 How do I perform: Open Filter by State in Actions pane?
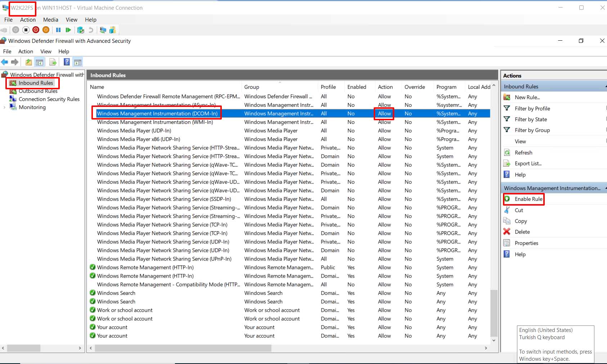pyautogui.click(x=531, y=119)
